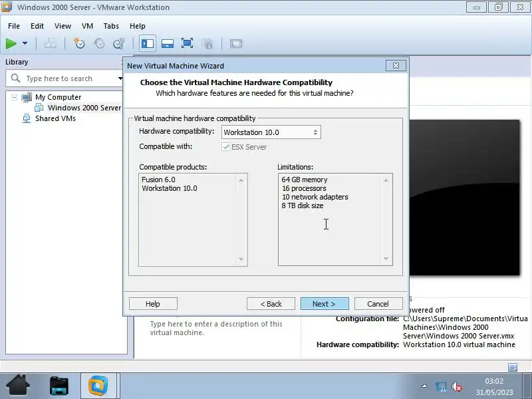The height and width of the screenshot is (399, 532).
Task: Open the file manager taskbar icon
Action: click(x=59, y=386)
